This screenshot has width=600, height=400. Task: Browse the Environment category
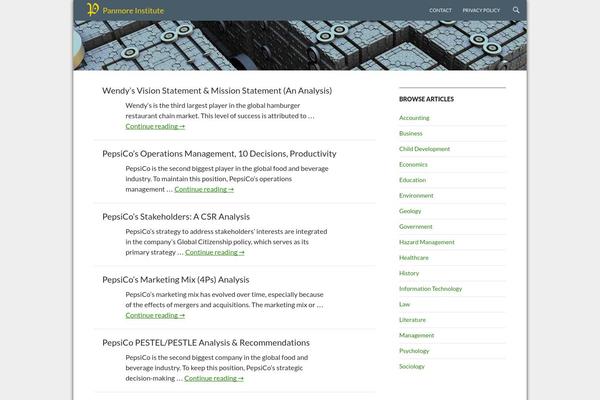[x=416, y=196]
